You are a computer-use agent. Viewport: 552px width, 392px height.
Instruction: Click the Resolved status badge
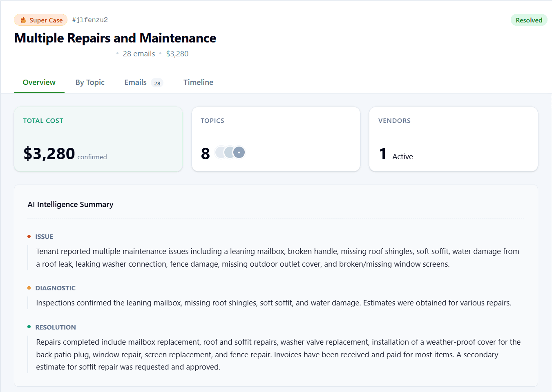(x=529, y=20)
